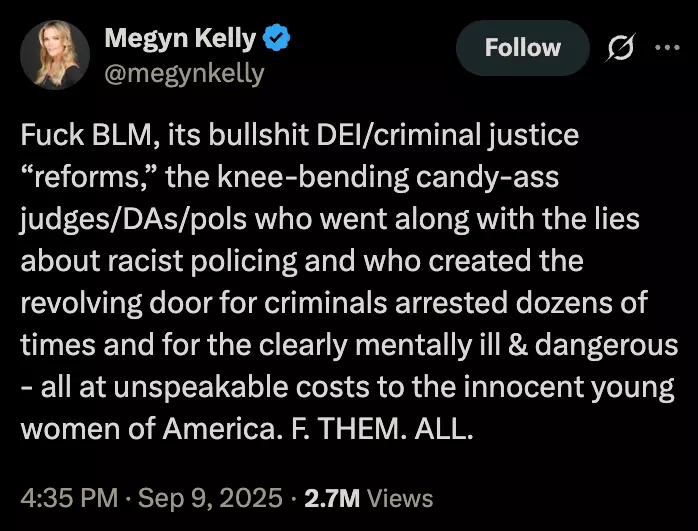Open the Megyn Kelly display name link

click(x=180, y=38)
